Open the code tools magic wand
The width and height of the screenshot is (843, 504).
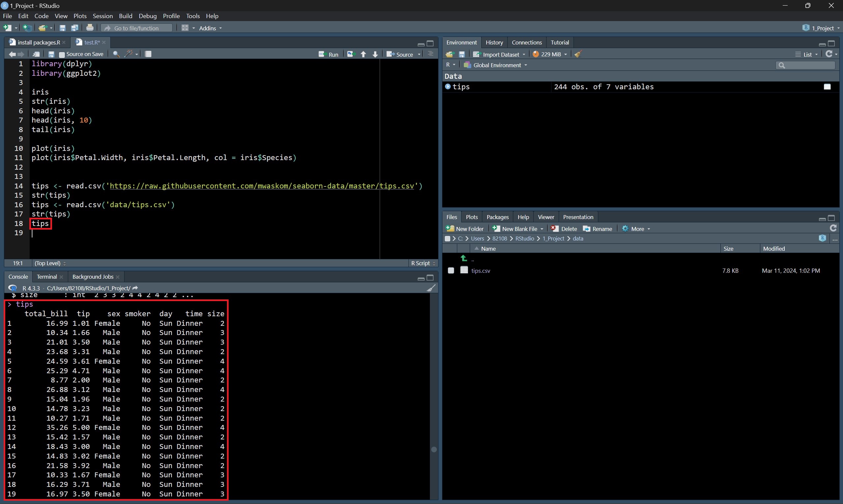click(129, 54)
